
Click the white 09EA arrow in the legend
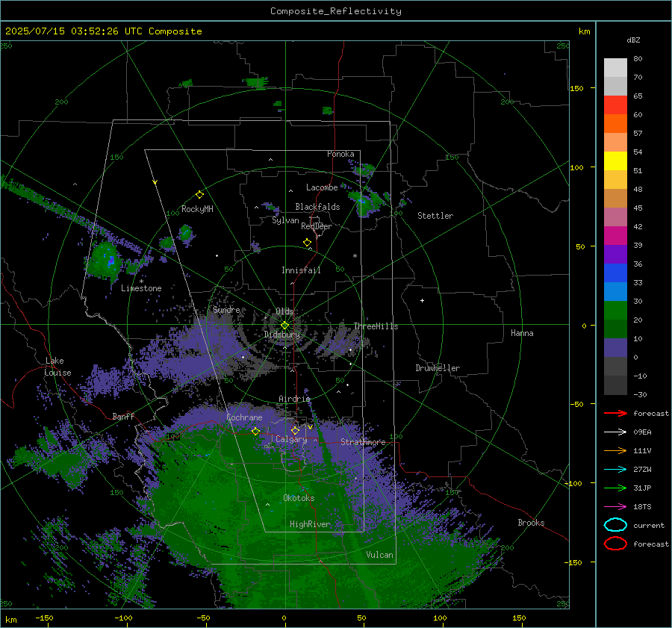pos(615,432)
